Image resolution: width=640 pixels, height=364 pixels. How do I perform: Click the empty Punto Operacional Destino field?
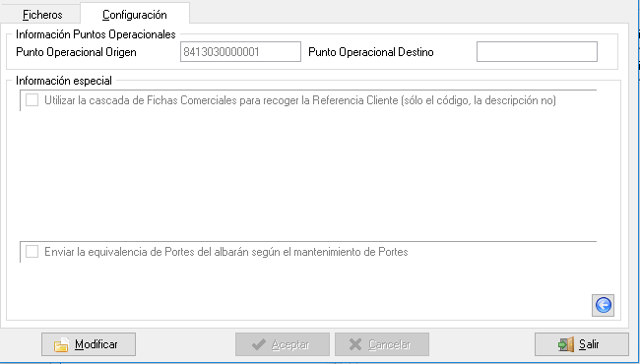click(x=537, y=52)
